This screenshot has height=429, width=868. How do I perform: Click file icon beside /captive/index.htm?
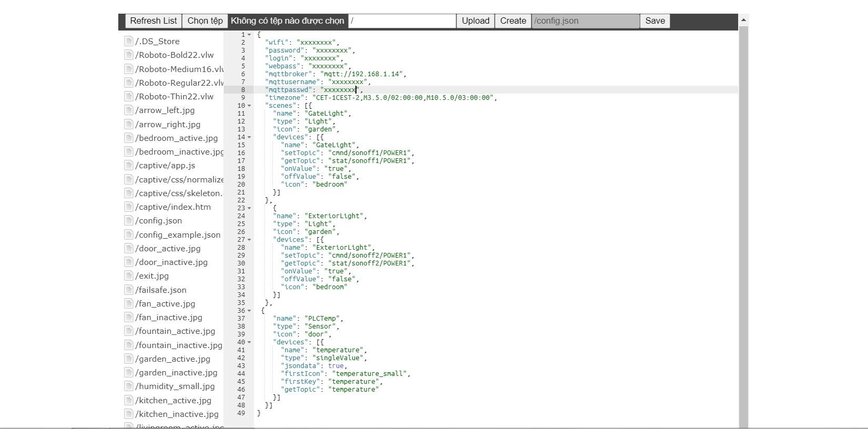(129, 207)
